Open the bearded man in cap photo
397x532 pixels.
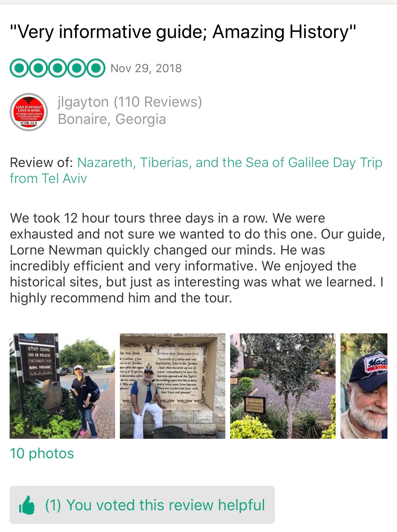pos(364,386)
